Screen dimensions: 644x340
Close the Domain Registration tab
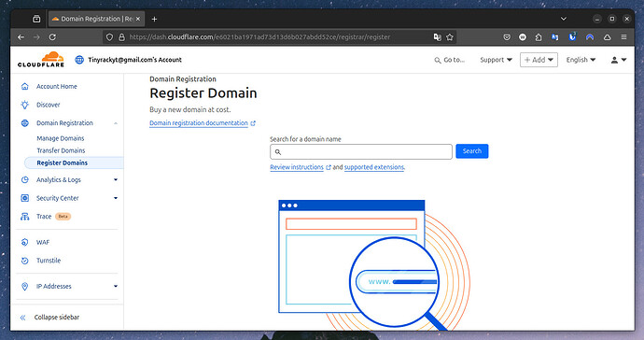tap(138, 19)
